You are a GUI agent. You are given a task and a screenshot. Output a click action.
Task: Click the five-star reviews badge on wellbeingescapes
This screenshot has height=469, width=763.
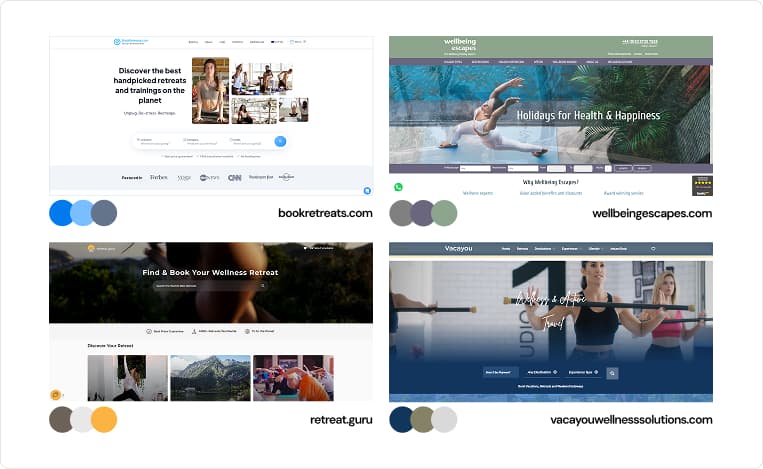(702, 186)
